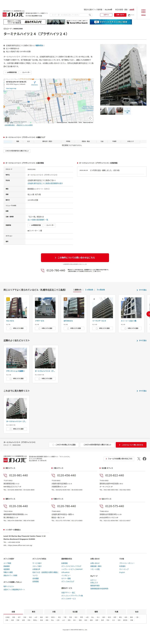This screenshot has width=150, height=644.
Task: Favorite ほそかわビル with its star button
Action: pos(74,328)
